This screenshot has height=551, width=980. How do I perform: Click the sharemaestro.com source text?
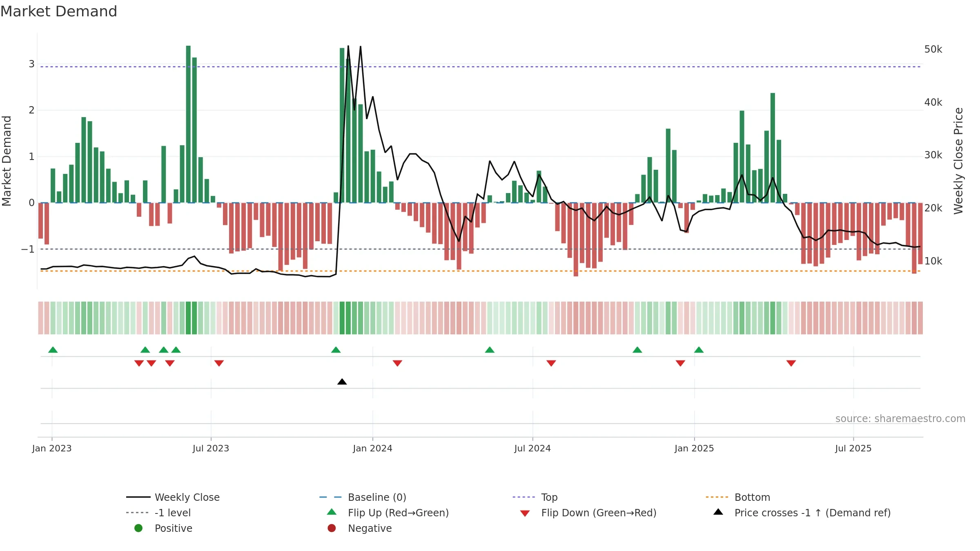(900, 419)
